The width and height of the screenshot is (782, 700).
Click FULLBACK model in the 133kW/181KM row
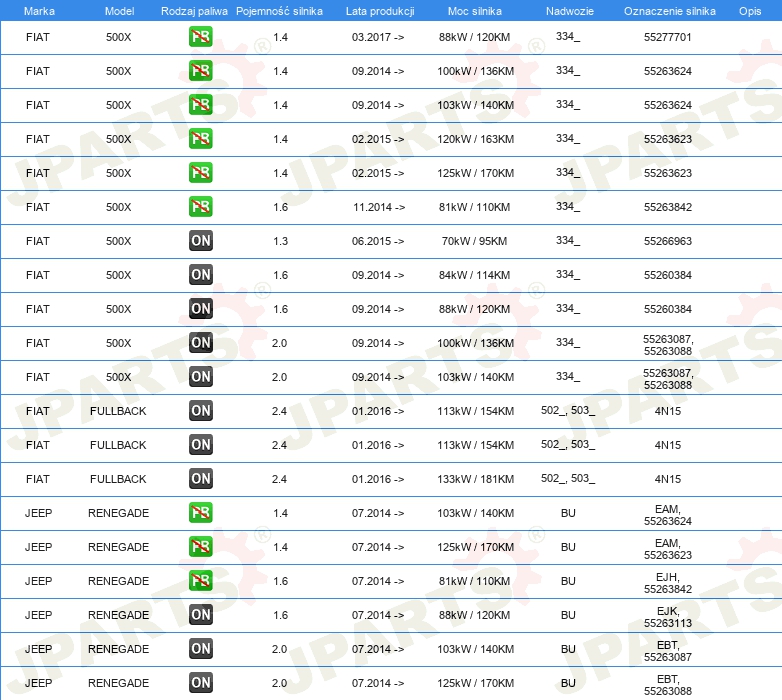[118, 479]
